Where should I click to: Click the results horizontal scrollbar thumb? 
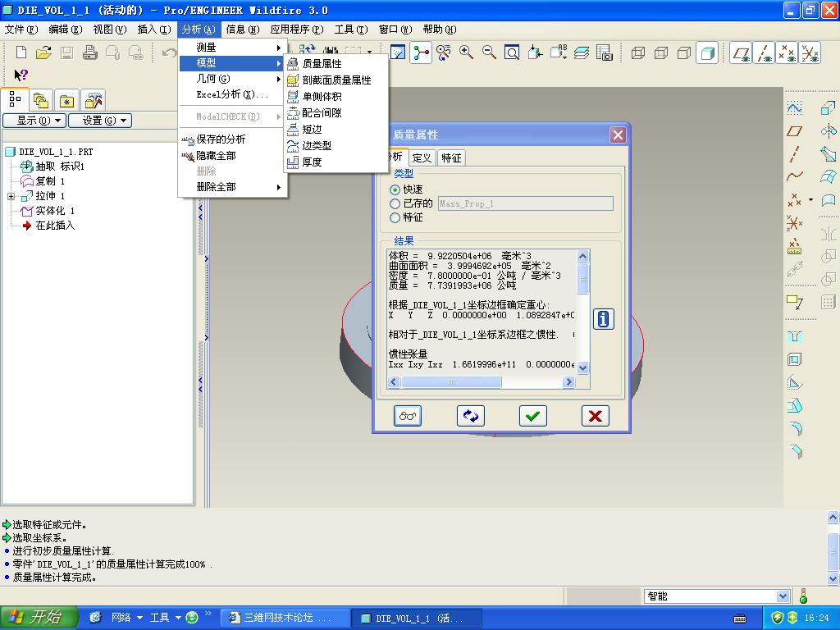tap(451, 381)
